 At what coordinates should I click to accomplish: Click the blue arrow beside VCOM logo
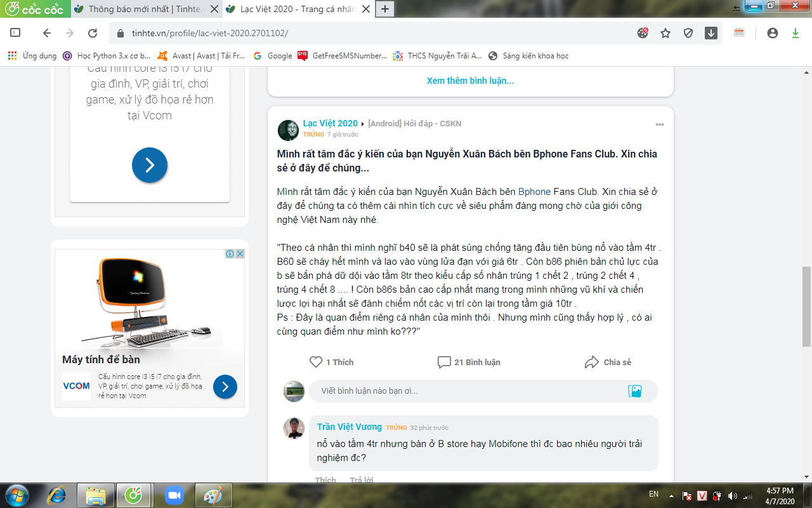point(225,387)
